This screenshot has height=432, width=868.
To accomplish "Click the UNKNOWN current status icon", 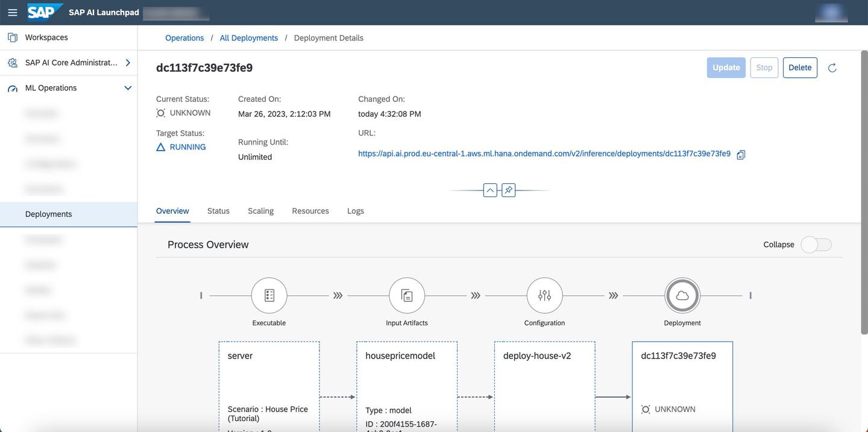I will click(160, 113).
